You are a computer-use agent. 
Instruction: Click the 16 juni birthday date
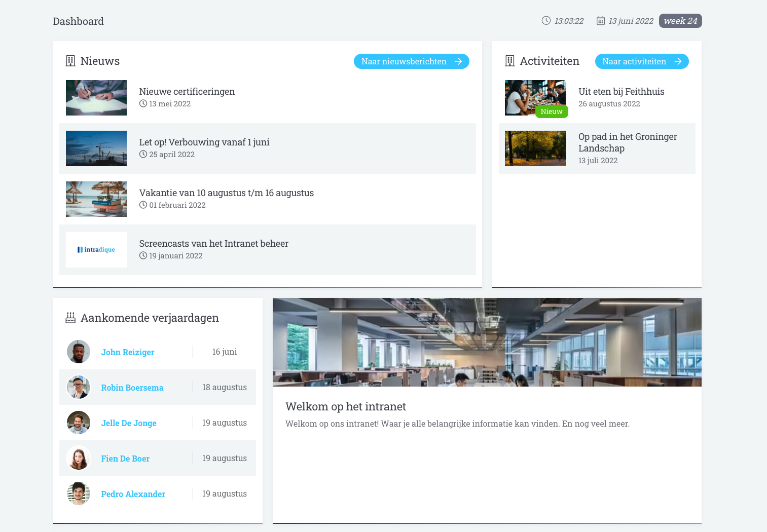tap(225, 352)
